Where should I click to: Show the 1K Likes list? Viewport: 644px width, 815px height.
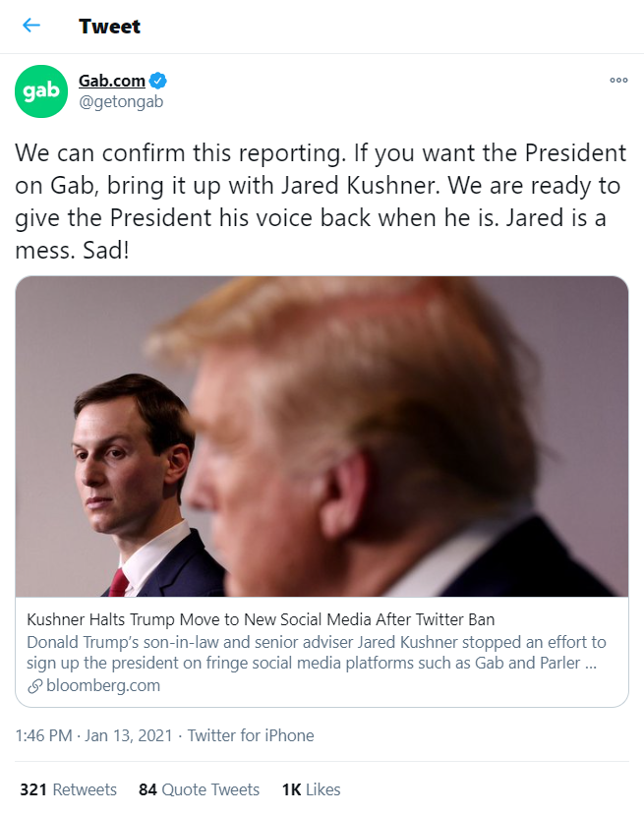point(311,789)
